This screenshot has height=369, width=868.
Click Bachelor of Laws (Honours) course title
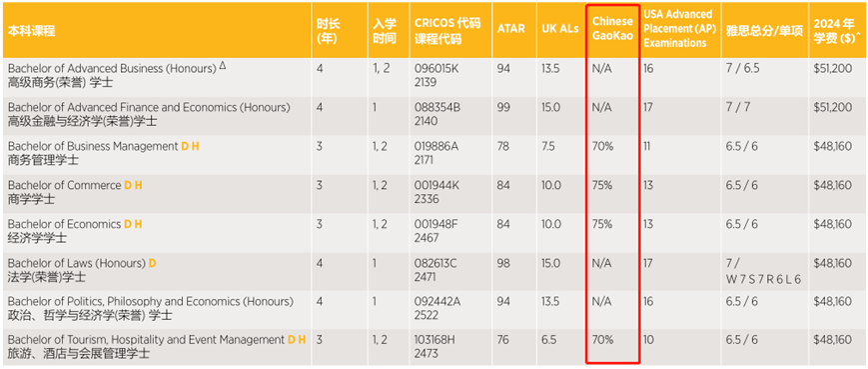76,263
